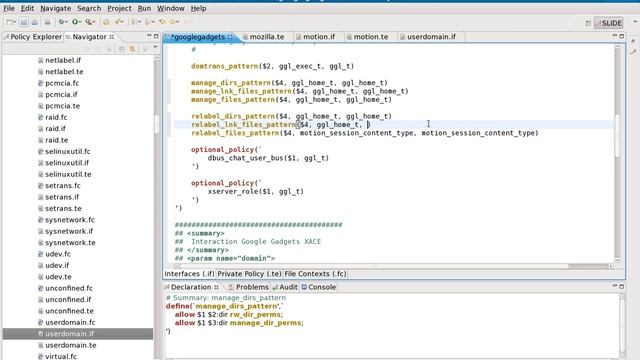Click the green Run toolbar icon
The width and height of the screenshot is (640, 360).
click(x=75, y=22)
